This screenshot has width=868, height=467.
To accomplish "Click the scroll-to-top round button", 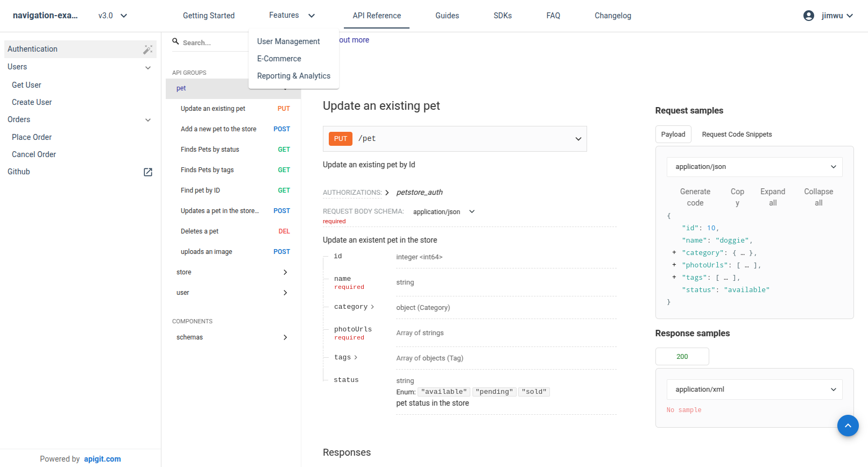I will tap(848, 426).
